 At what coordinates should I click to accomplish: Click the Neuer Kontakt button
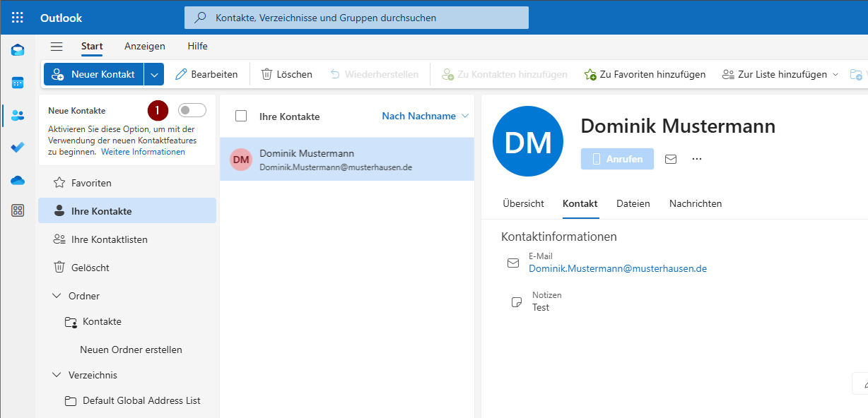coord(94,74)
